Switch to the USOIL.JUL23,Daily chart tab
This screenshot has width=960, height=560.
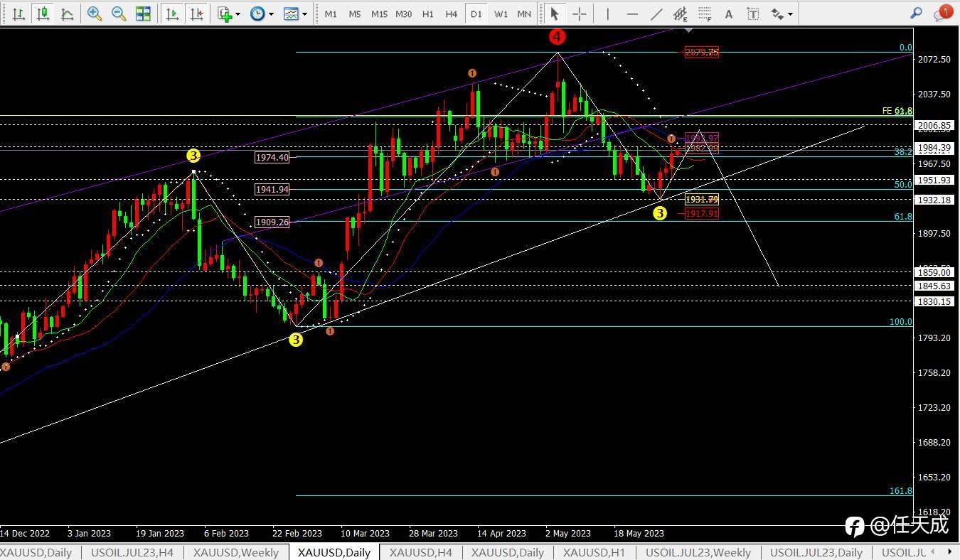click(816, 552)
